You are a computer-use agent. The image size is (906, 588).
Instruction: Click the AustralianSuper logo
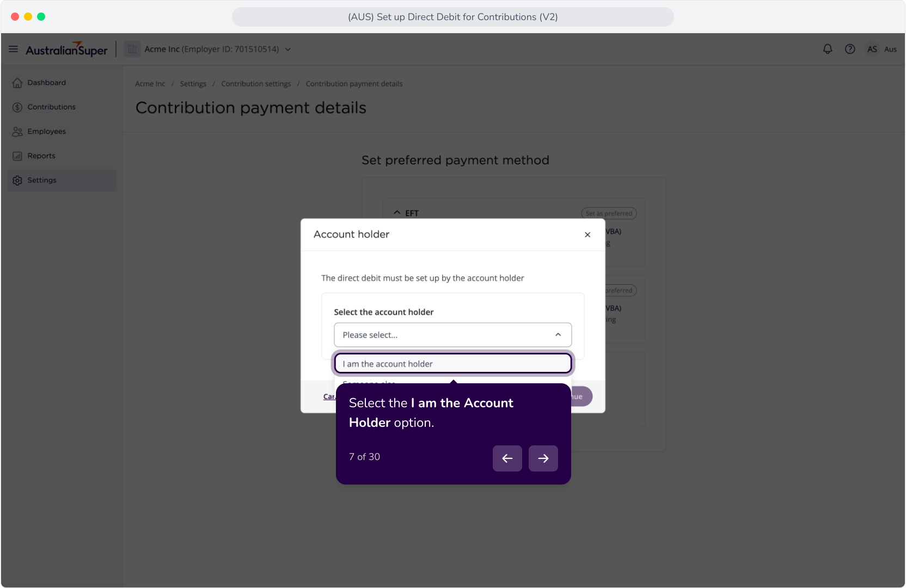coord(66,50)
